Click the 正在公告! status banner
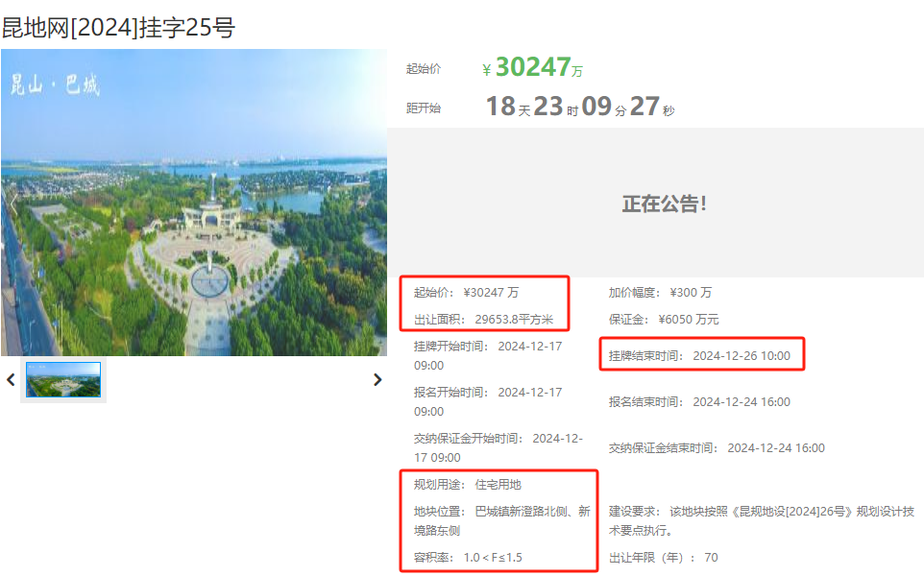 (x=664, y=204)
